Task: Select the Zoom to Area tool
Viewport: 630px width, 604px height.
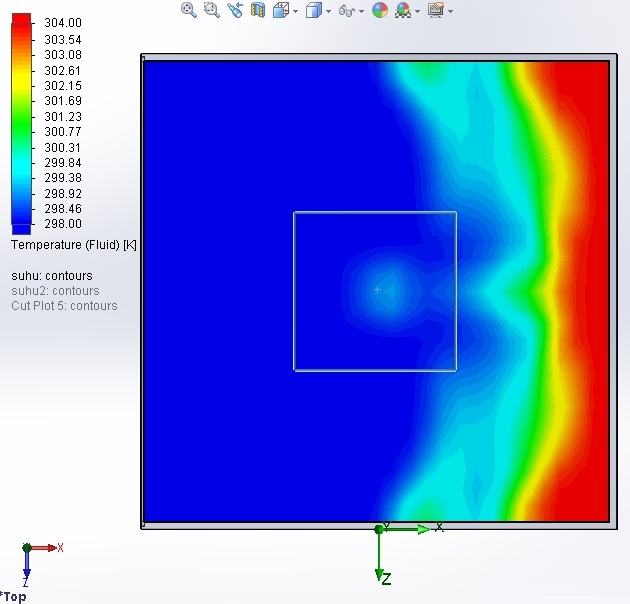Action: click(212, 10)
